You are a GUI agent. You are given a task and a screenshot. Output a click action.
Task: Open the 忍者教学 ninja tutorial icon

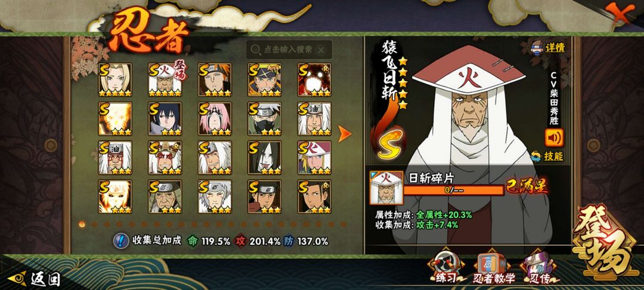click(494, 268)
